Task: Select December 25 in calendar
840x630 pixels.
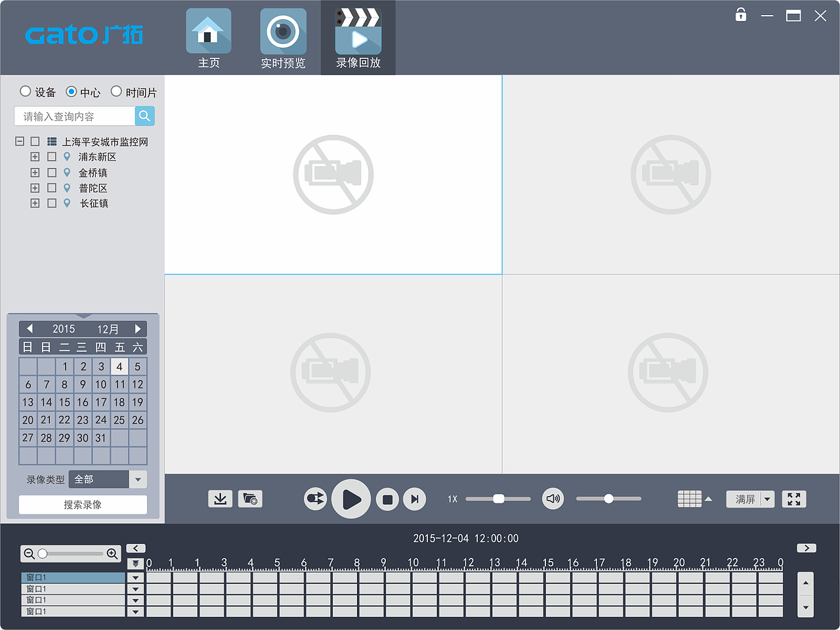Action: click(x=119, y=420)
